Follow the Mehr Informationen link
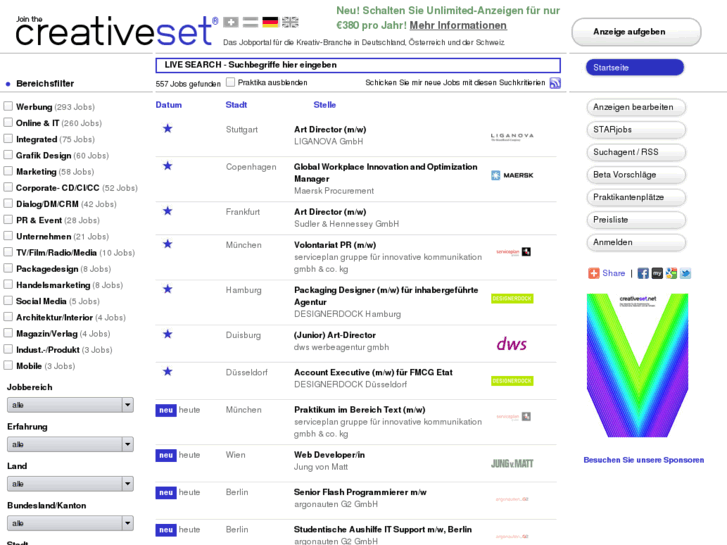Screen dimensions: 727x545 (458, 26)
